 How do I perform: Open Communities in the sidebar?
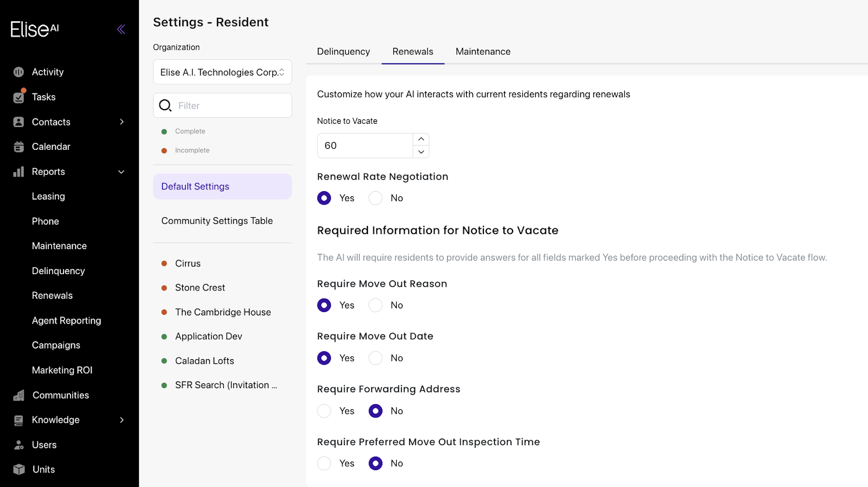[x=61, y=395]
